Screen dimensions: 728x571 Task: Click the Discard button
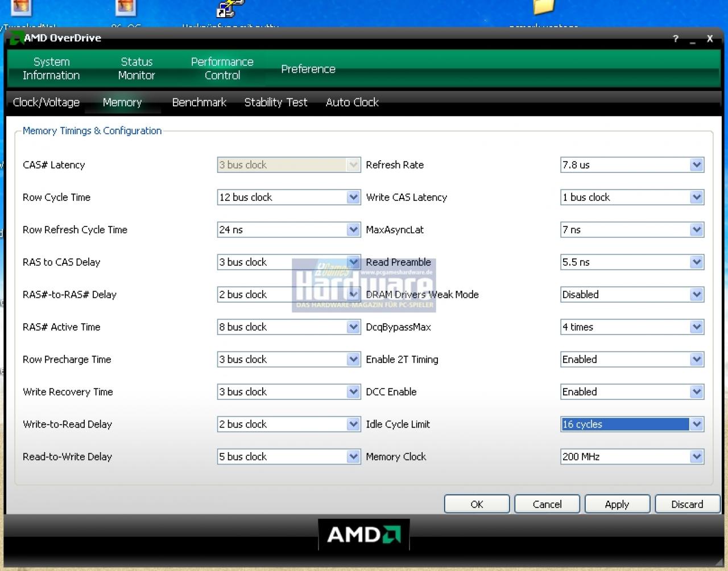point(687,504)
